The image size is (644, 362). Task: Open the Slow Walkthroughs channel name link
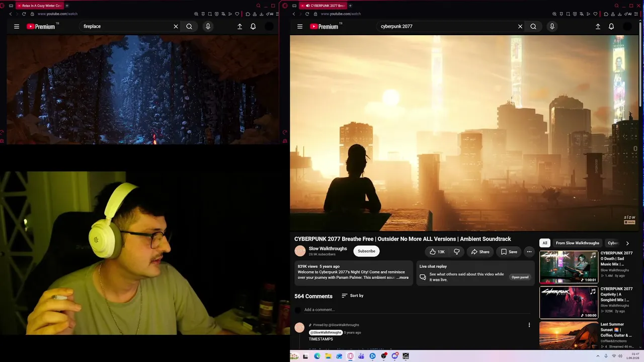click(328, 248)
